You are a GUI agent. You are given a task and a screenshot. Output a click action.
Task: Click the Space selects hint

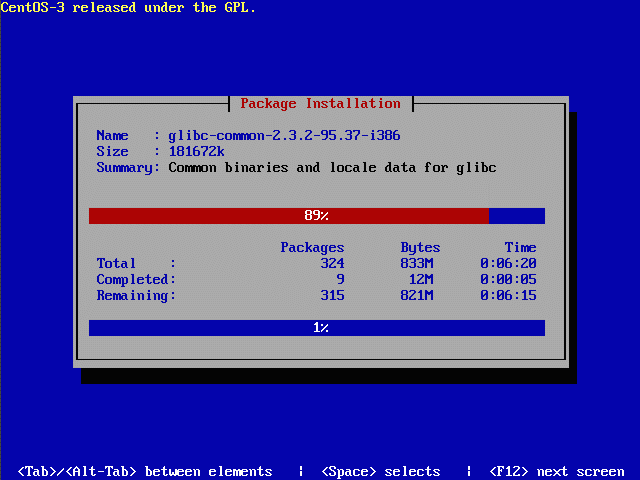pyautogui.click(x=381, y=471)
